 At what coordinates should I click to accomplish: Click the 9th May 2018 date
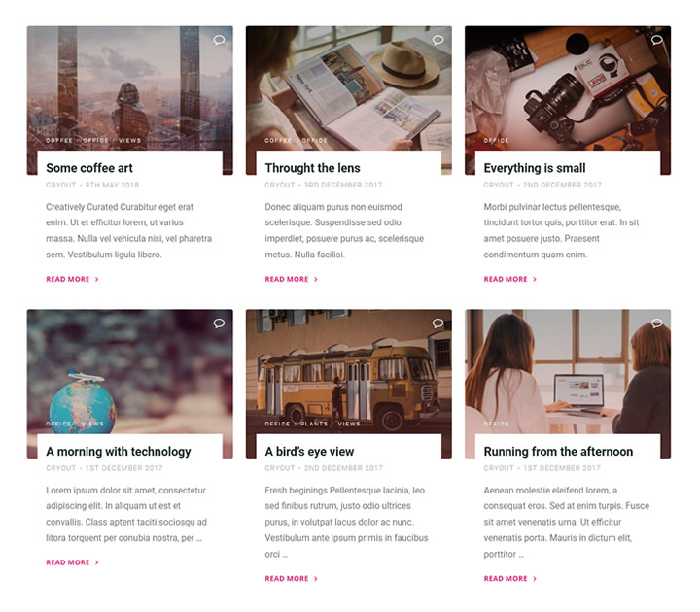112,186
